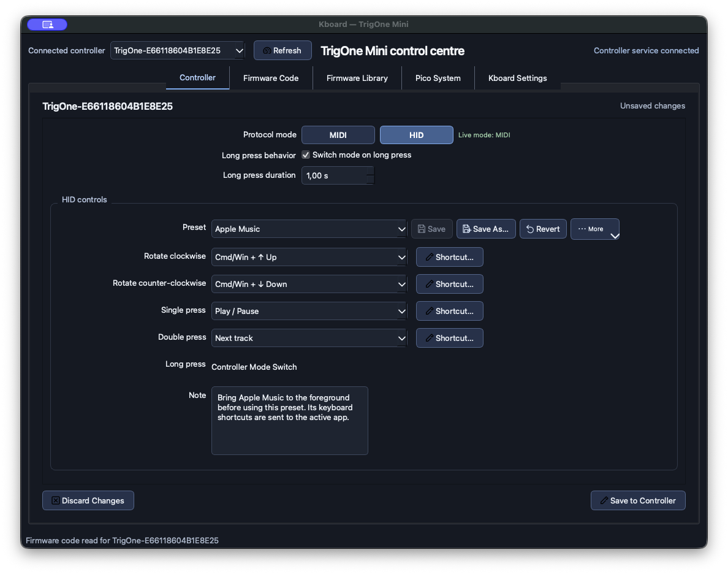This screenshot has width=728, height=574.
Task: Select MIDI protocol mode
Action: pos(338,135)
